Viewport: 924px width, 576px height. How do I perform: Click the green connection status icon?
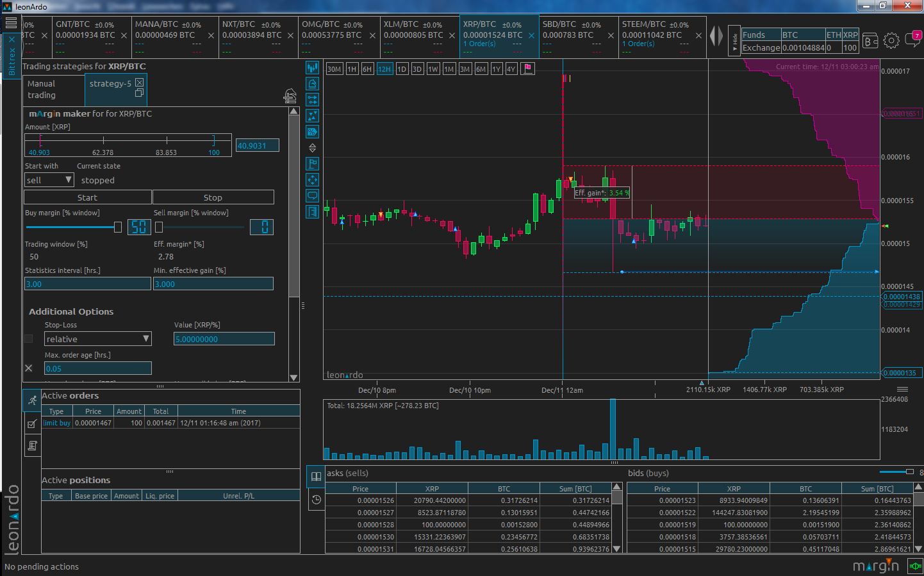914,566
